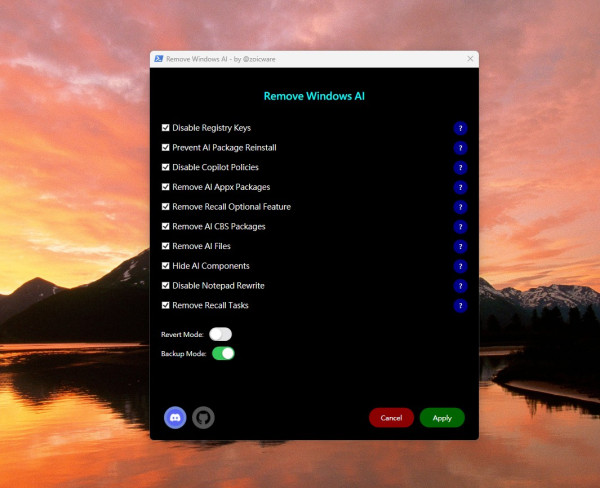Close the Remove Windows AI window

pyautogui.click(x=470, y=59)
